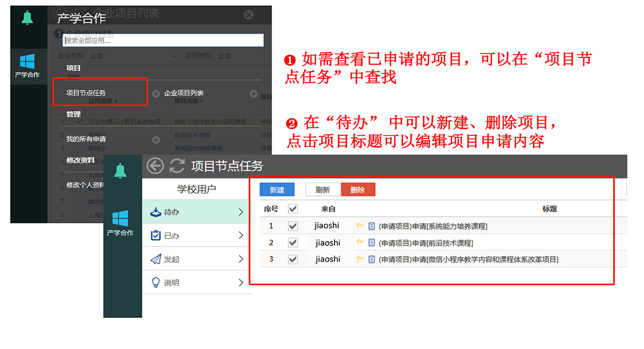Screen dimensions: 644x349
Task: Click the back arrow on 项目节点任务 page
Action: click(x=155, y=166)
